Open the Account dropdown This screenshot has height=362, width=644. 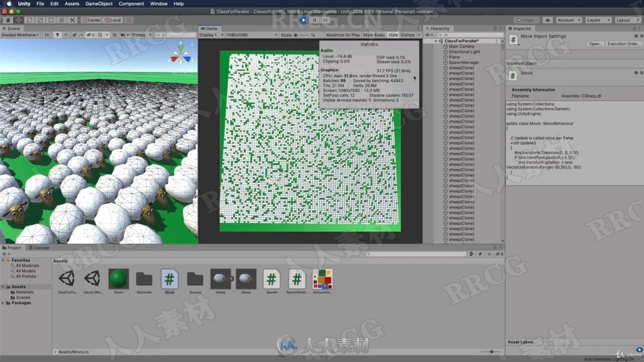pos(569,20)
